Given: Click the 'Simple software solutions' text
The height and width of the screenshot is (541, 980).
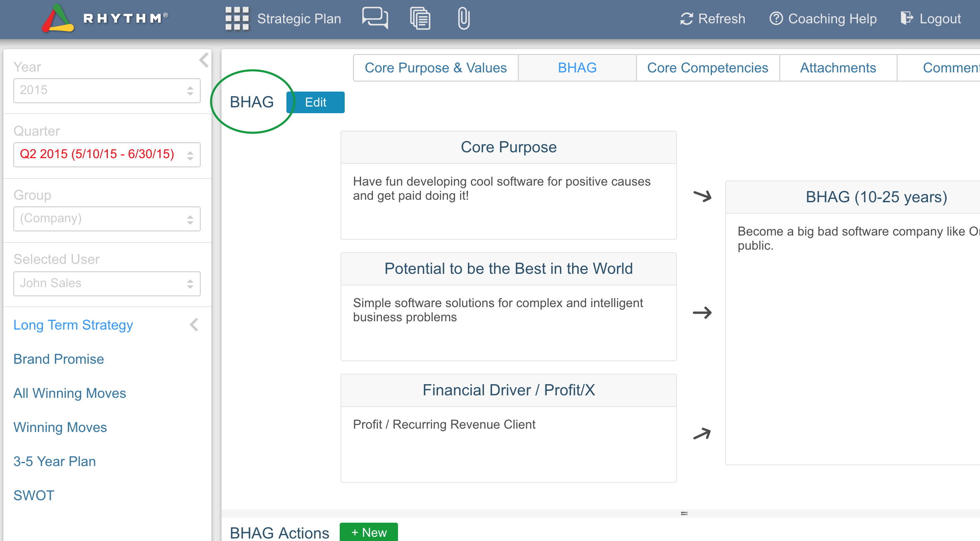Looking at the screenshot, I should (498, 310).
